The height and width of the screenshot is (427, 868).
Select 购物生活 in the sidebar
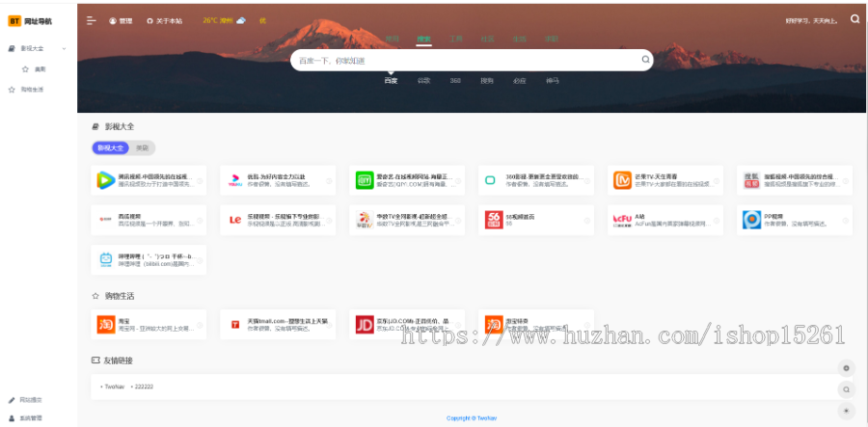(32, 90)
